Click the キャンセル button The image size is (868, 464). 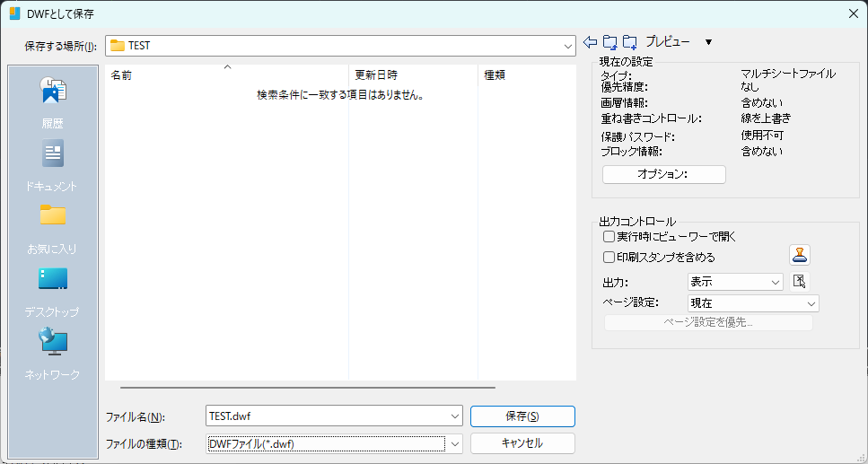522,443
